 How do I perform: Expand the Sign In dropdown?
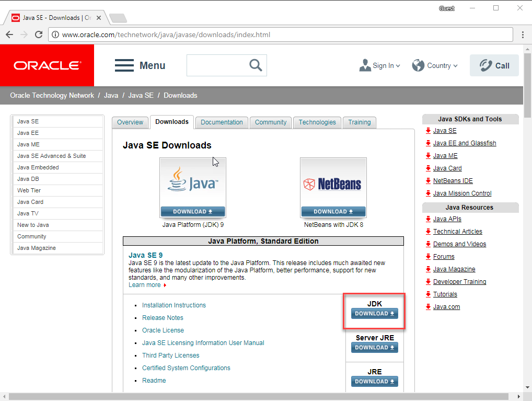coord(380,65)
